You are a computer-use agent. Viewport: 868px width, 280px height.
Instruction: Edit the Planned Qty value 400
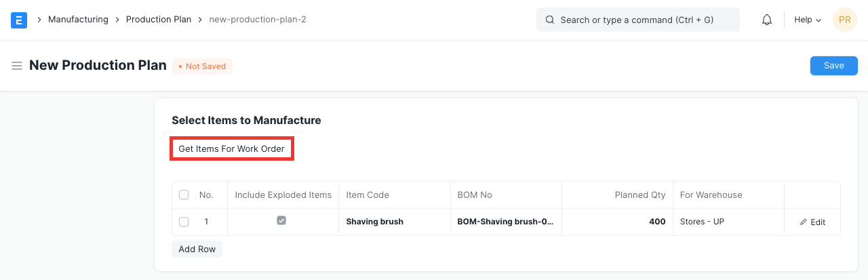coord(617,222)
